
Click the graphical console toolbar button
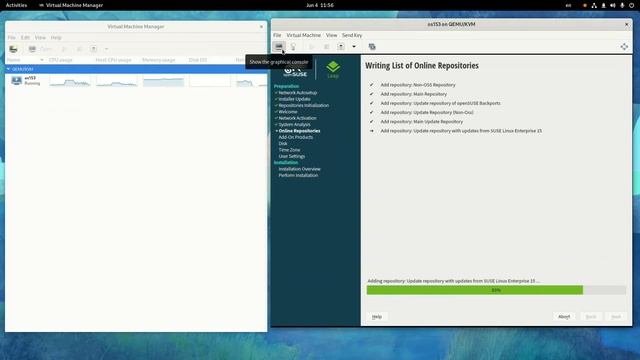coord(279,47)
